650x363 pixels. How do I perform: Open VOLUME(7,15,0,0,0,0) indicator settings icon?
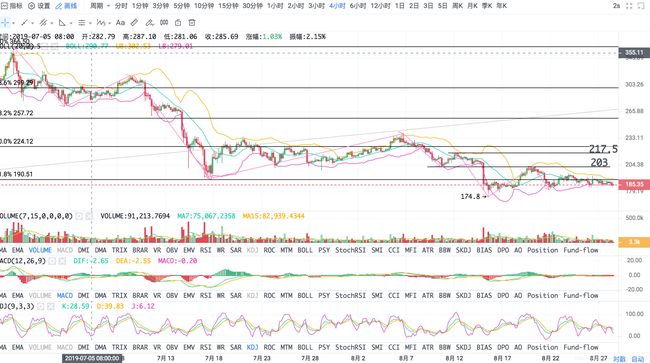(x=79, y=216)
